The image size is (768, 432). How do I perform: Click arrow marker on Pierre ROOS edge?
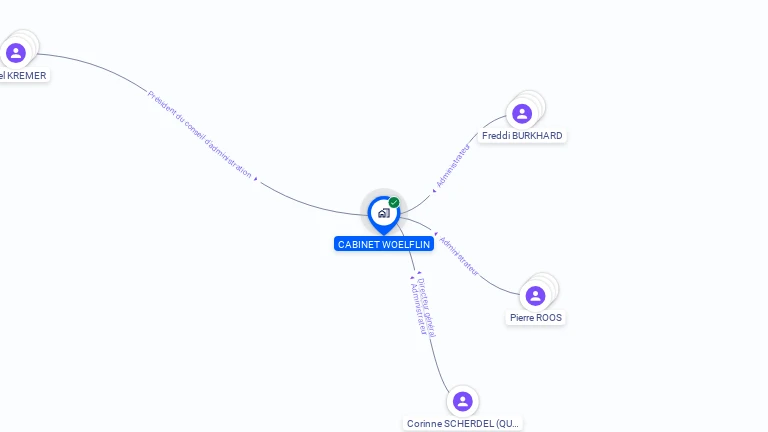tap(436, 234)
